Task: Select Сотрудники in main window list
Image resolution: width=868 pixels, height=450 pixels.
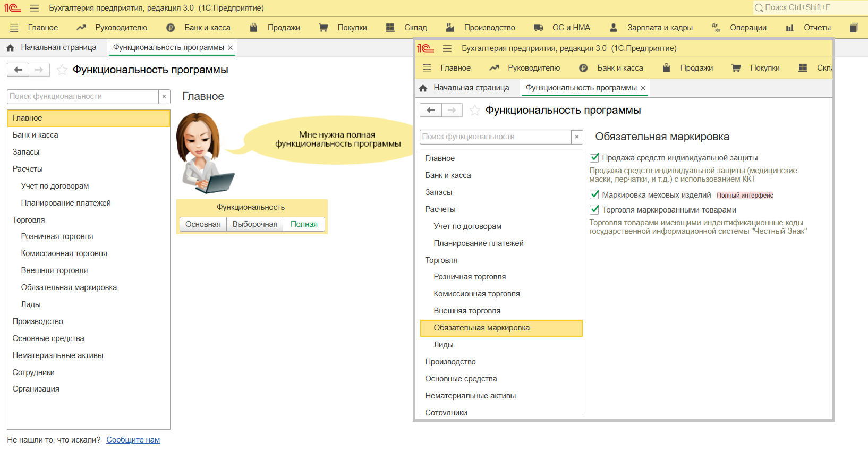Action: click(x=89, y=372)
